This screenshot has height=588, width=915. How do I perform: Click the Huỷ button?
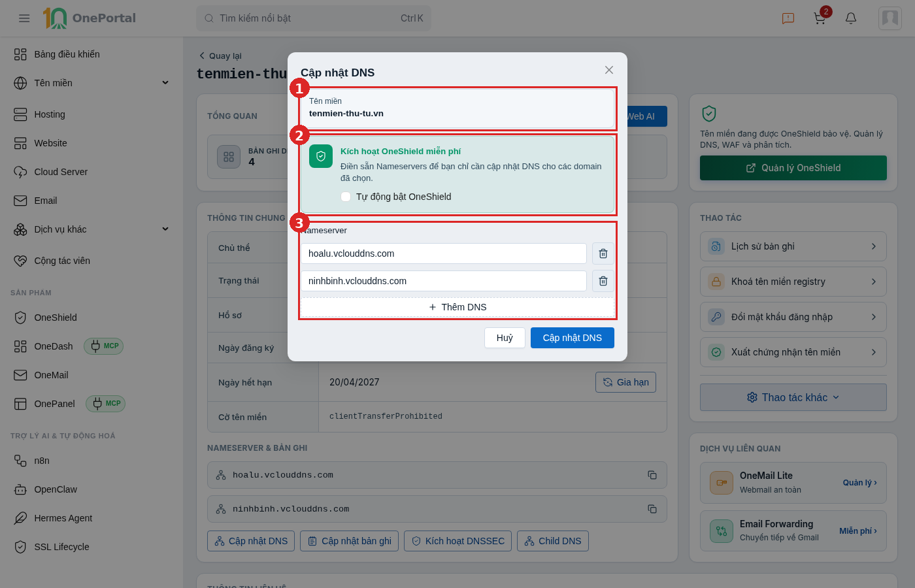pyautogui.click(x=505, y=338)
